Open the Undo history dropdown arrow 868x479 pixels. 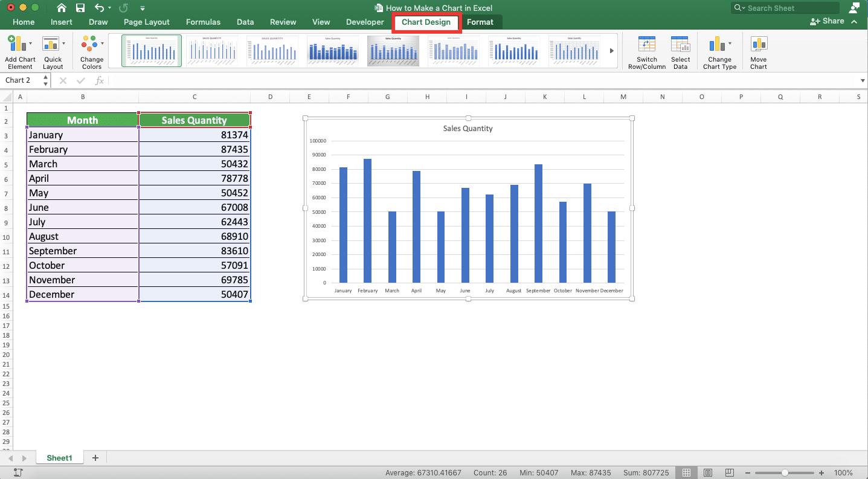tap(109, 8)
